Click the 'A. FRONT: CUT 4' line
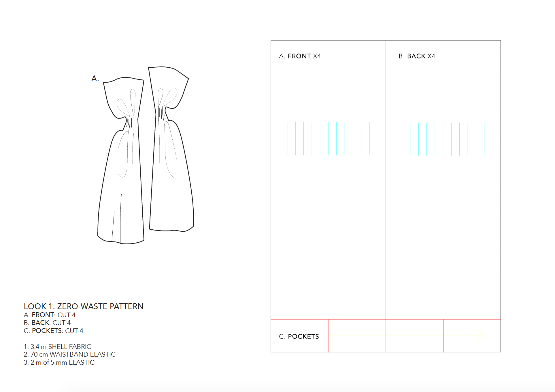This screenshot has width=555, height=392. coord(50,315)
